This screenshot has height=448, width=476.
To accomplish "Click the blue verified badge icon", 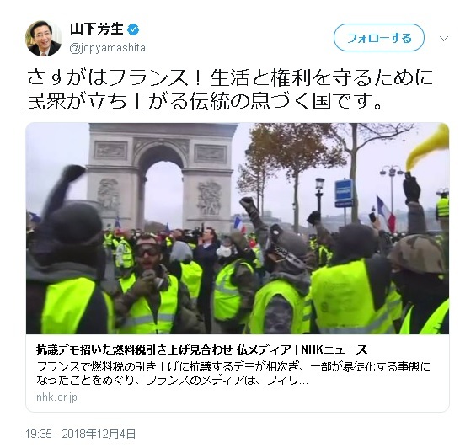I will (134, 29).
